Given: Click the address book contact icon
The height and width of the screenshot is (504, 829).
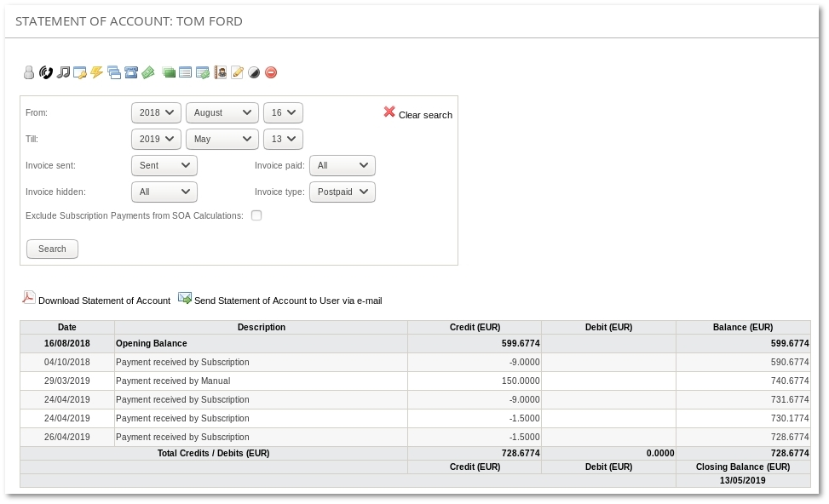Looking at the screenshot, I should click(x=221, y=73).
